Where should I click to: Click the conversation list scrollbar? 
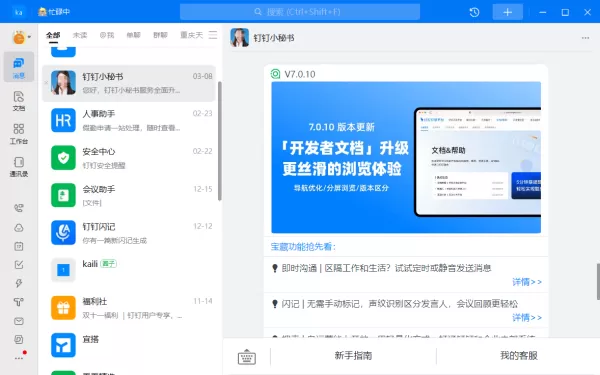point(220,141)
